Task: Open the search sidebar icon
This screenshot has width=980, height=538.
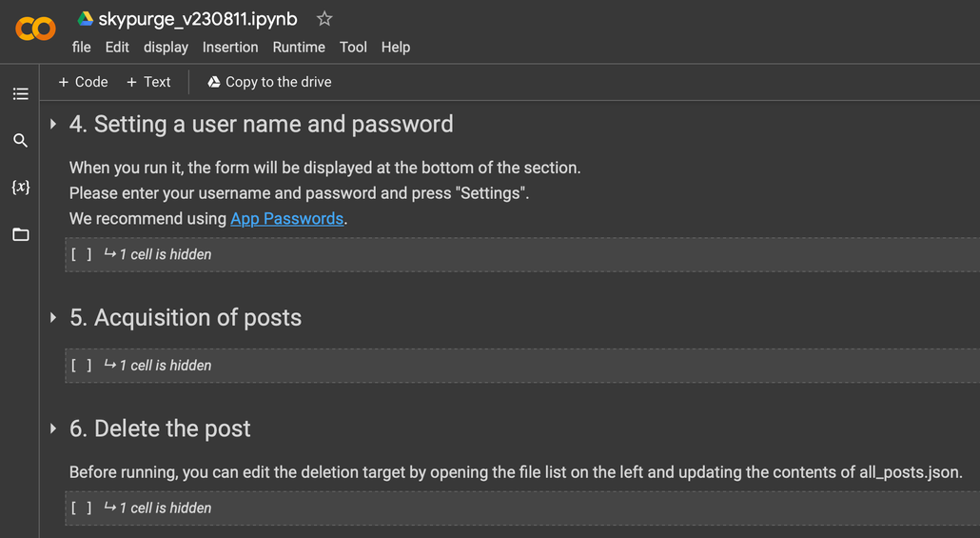Action: [20, 141]
